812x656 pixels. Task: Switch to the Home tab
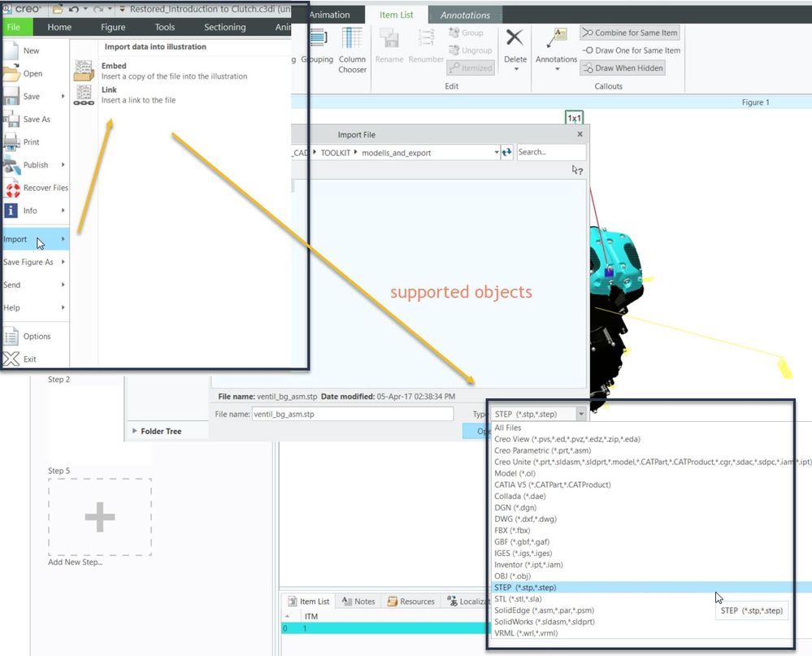pyautogui.click(x=59, y=27)
